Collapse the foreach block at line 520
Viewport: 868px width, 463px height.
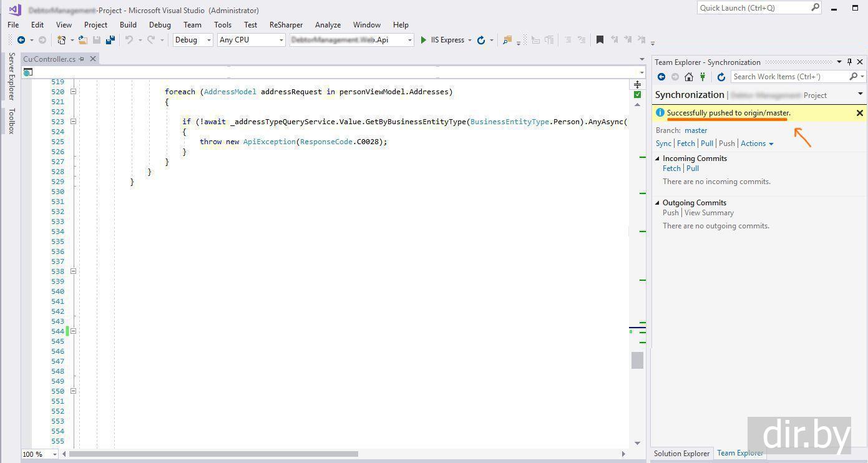click(73, 92)
